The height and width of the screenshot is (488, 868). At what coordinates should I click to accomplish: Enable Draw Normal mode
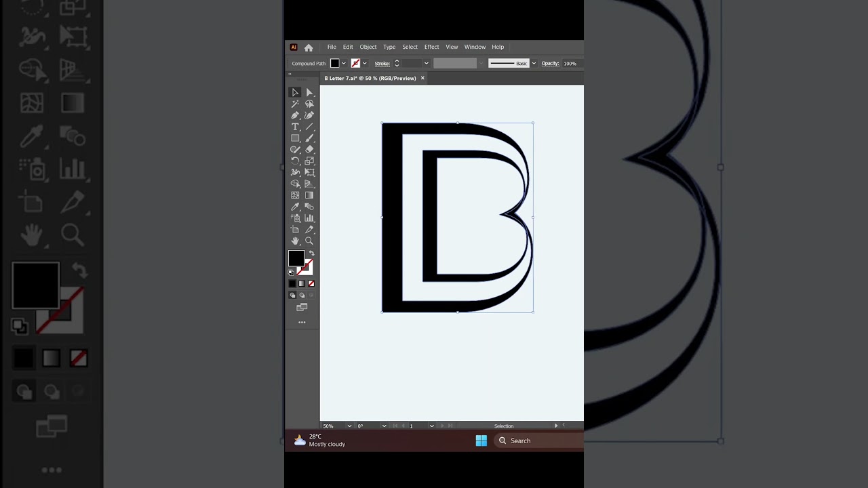click(292, 296)
